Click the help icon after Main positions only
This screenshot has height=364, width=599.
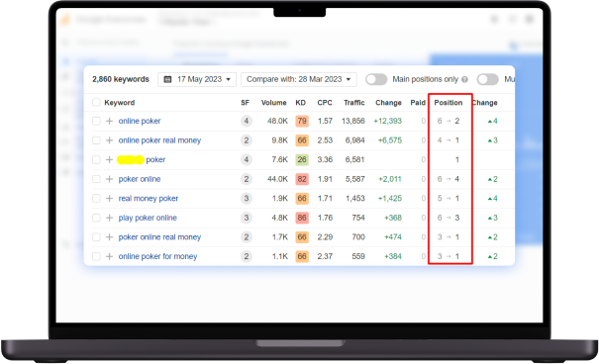click(x=464, y=79)
